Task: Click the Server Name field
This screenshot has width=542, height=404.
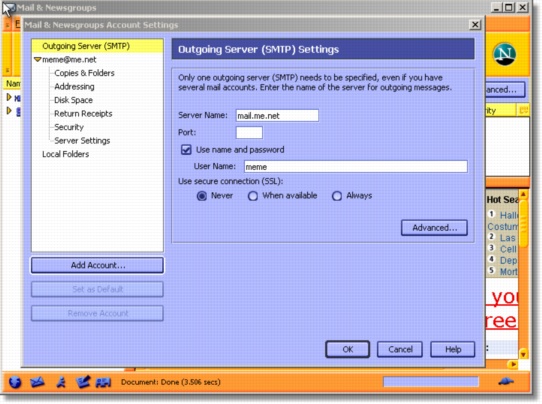Action: tap(277, 115)
